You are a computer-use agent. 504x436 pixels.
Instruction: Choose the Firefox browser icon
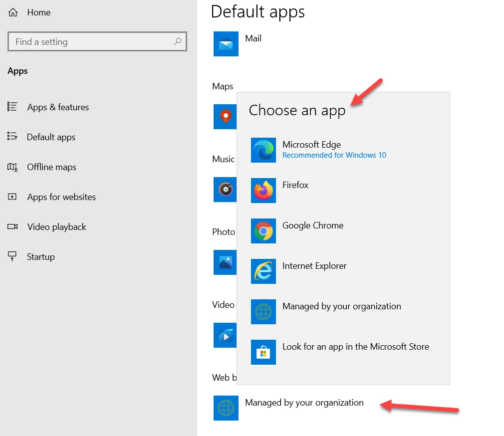point(263,191)
